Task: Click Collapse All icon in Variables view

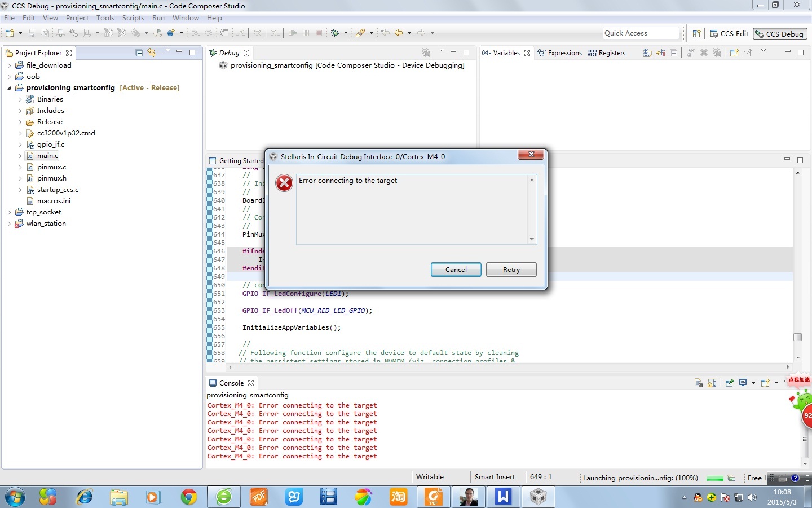Action: tap(673, 52)
